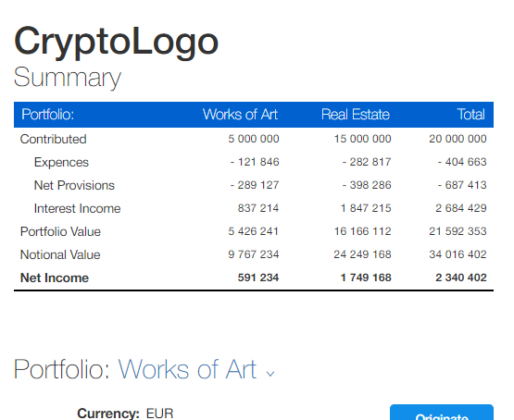
Task: Click the Expences row label
Action: point(61,163)
